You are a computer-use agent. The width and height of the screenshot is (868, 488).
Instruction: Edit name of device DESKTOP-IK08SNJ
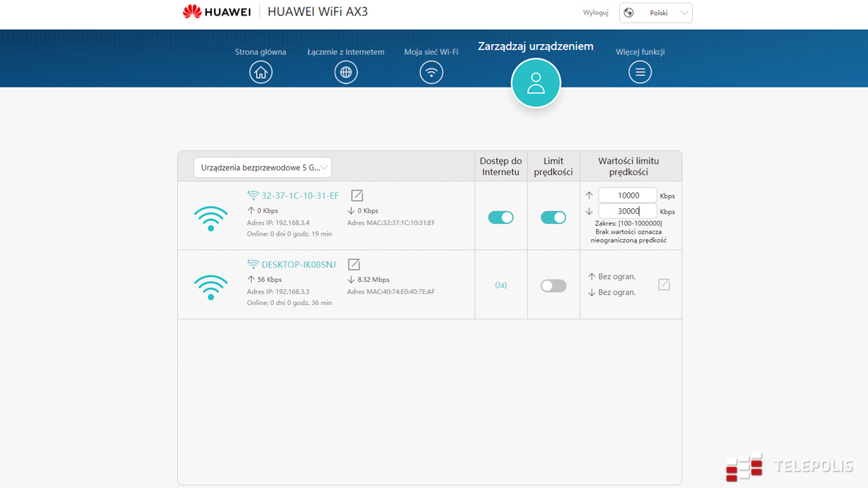[354, 265]
